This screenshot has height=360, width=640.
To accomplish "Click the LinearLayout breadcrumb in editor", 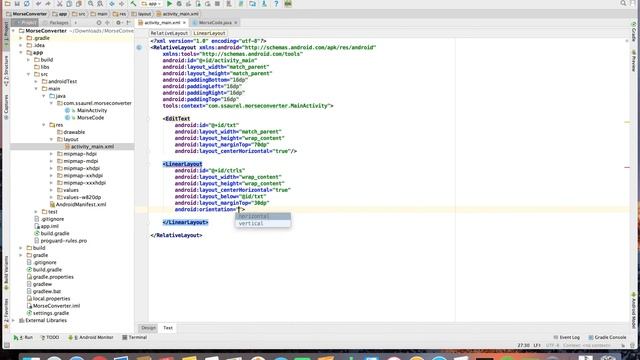I will (x=209, y=33).
